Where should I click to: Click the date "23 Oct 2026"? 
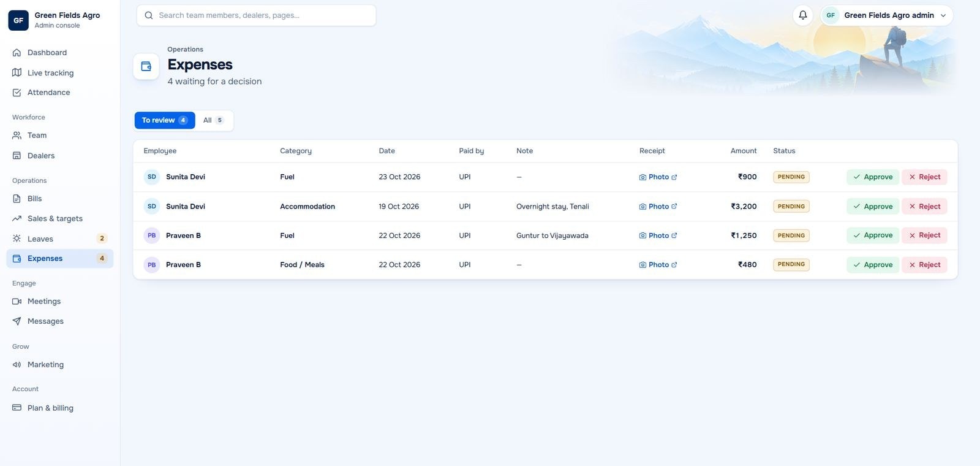[x=399, y=177]
